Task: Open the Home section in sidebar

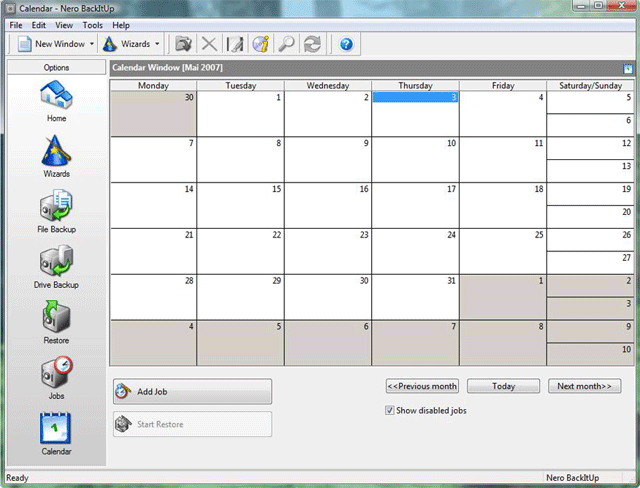Action: tap(56, 101)
